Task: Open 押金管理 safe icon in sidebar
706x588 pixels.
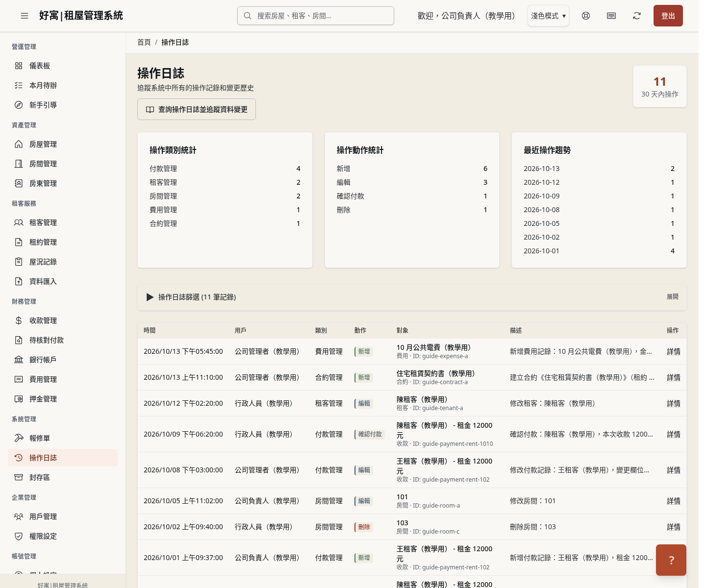Action: tap(19, 399)
